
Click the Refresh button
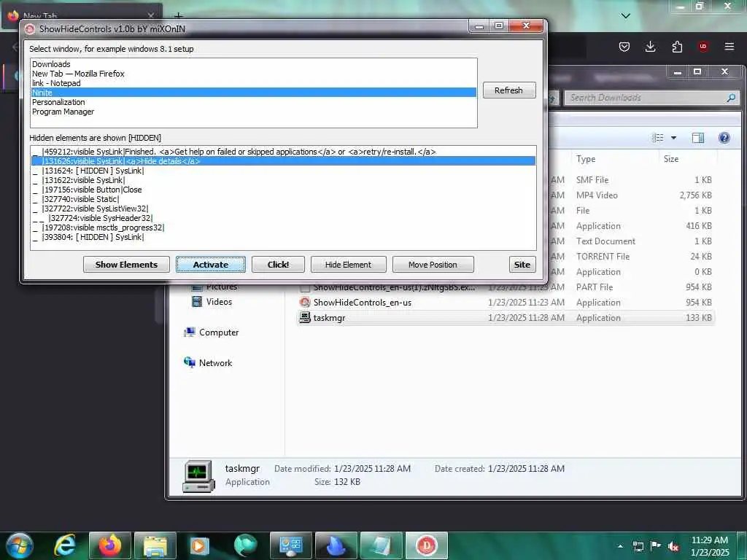coord(508,90)
